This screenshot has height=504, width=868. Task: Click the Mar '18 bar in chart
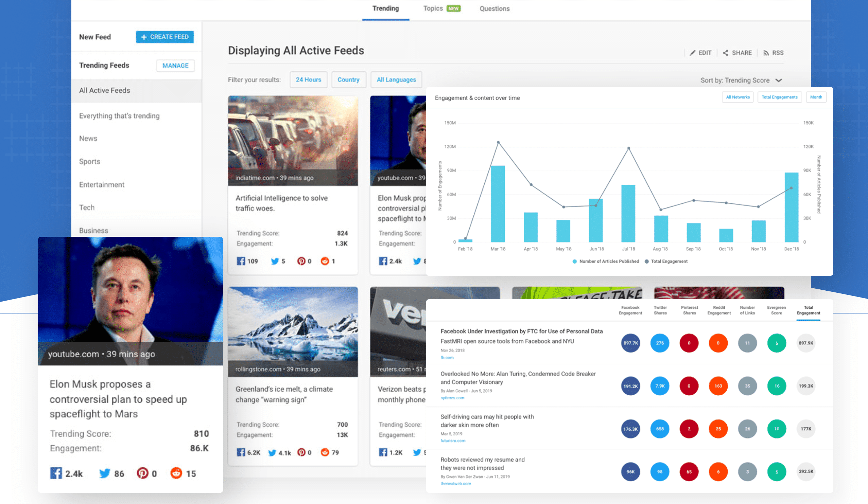(498, 204)
